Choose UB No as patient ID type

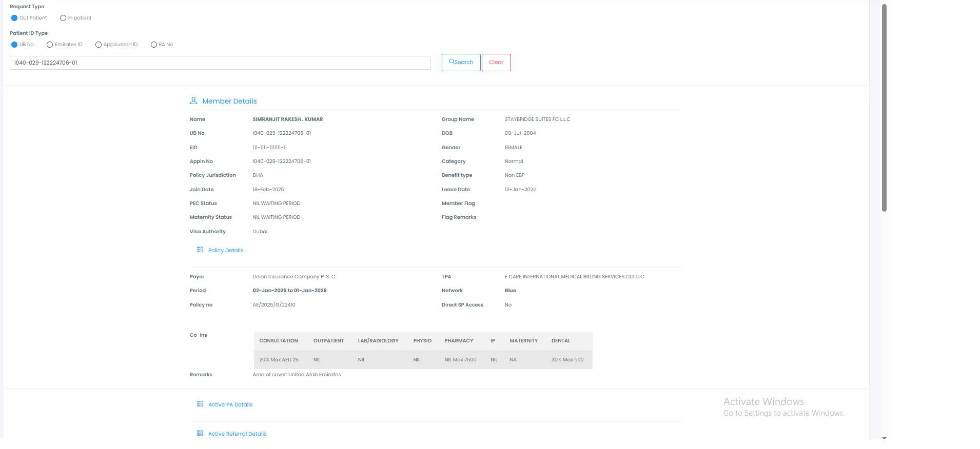click(14, 45)
